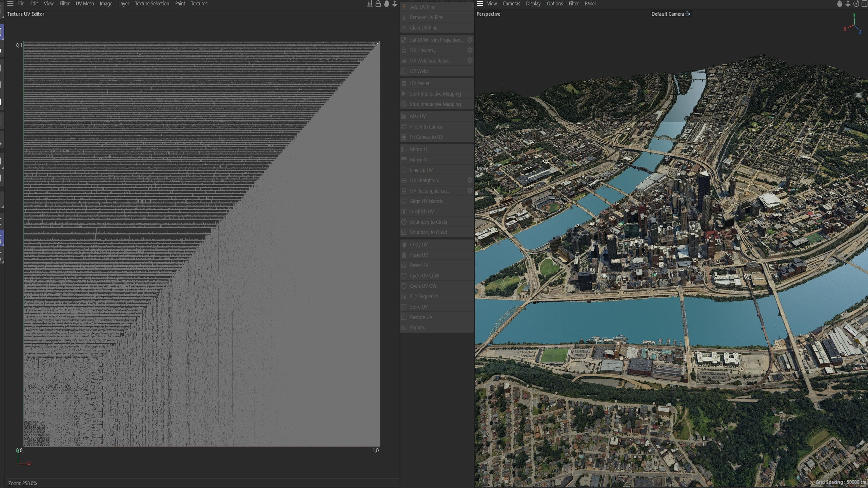The width and height of the screenshot is (868, 488).
Task: Toggle the lock icon in UV editor header
Action: 378,4
